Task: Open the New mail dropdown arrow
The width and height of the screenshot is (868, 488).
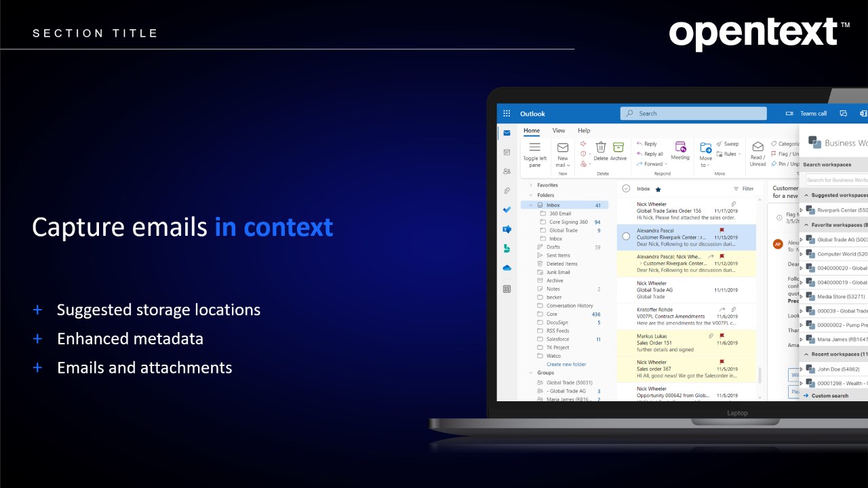Action: [x=568, y=165]
